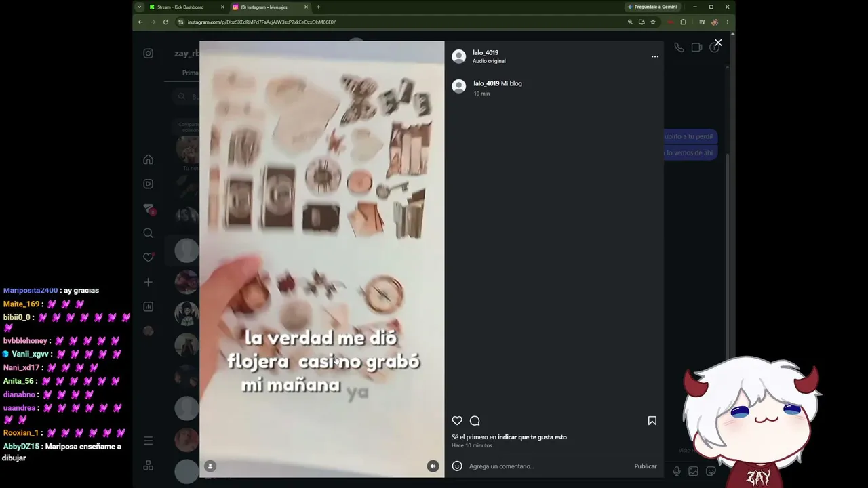Open the Primary tab in Instagram messages
Image resolution: width=868 pixels, height=488 pixels.
coord(191,73)
